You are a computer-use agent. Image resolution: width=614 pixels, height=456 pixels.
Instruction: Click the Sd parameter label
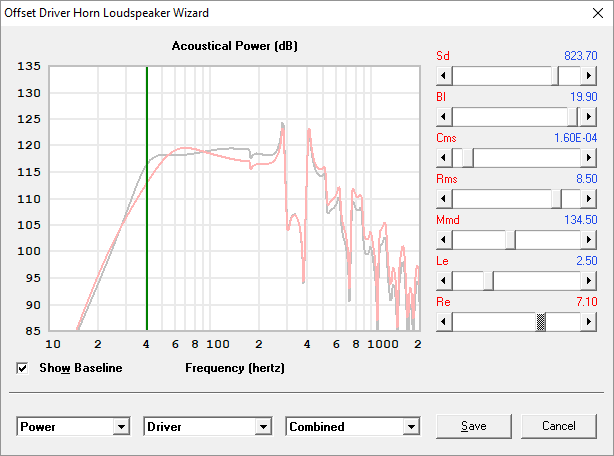pyautogui.click(x=443, y=56)
